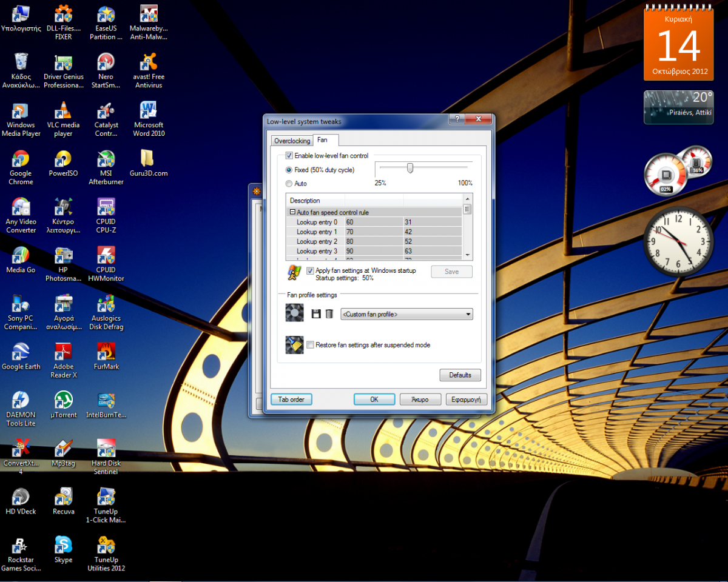Screen dimensions: 728x582
Task: Launch DAEMON Tools Lite
Action: 21,410
